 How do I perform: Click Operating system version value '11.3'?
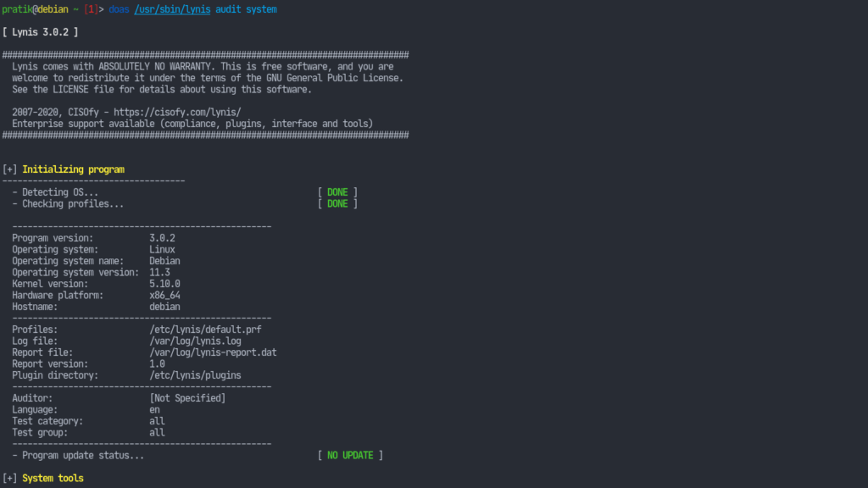point(159,272)
